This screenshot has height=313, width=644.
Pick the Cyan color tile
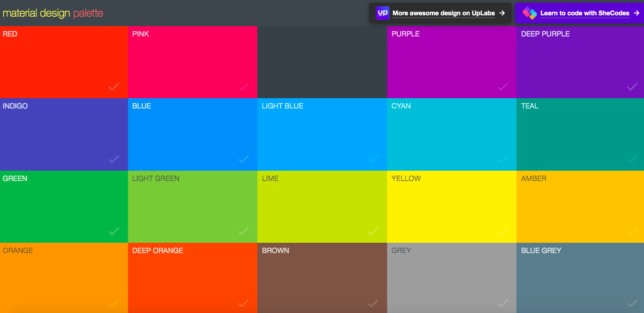[x=452, y=134]
